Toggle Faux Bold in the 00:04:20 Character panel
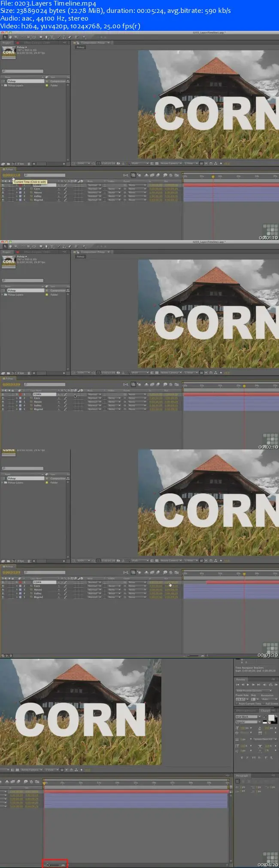The width and height of the screenshot is (279, 868). tap(241, 758)
